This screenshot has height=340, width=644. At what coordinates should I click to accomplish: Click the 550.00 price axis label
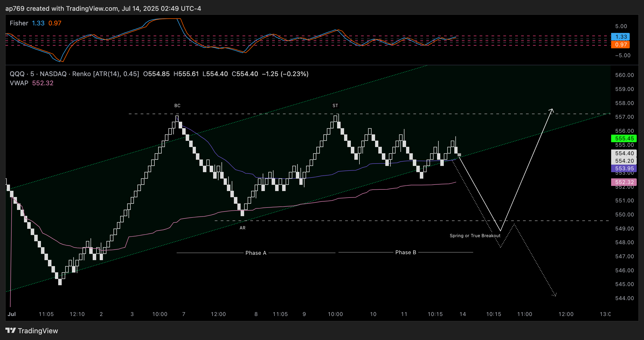pos(625,215)
